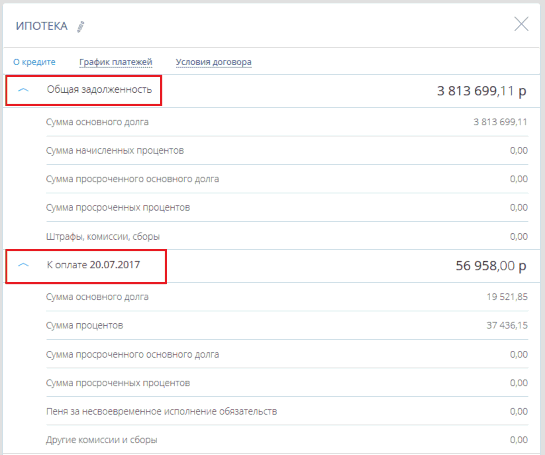The image size is (545, 455).
Task: Click the Пеня за несвоевременное исполнение обязательств row
Action: click(287, 412)
